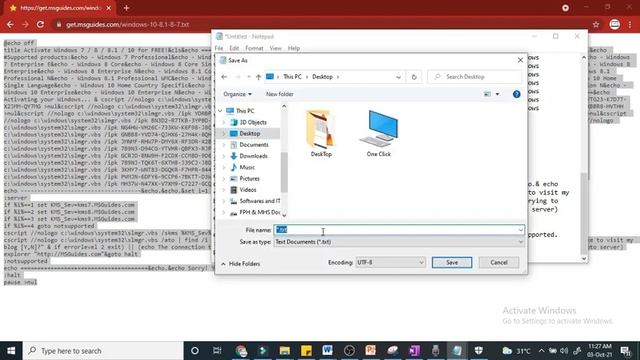Screen dimensions: 640x360
Task: Open the Save As help icon
Action: point(516,94)
